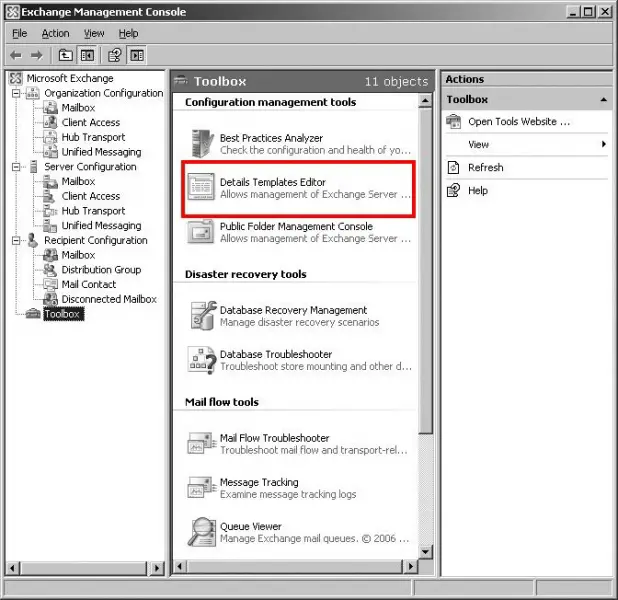Click the Best Practices Analyzer icon

202,143
